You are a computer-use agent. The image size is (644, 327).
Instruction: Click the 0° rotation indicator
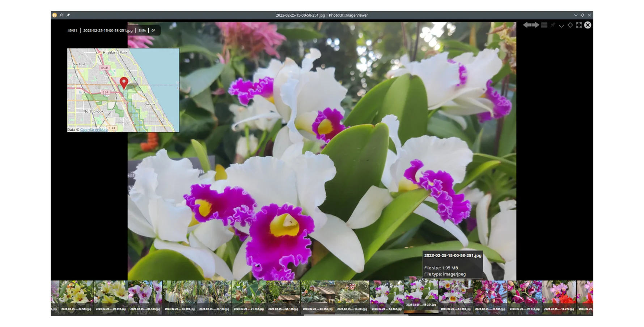pyautogui.click(x=153, y=31)
